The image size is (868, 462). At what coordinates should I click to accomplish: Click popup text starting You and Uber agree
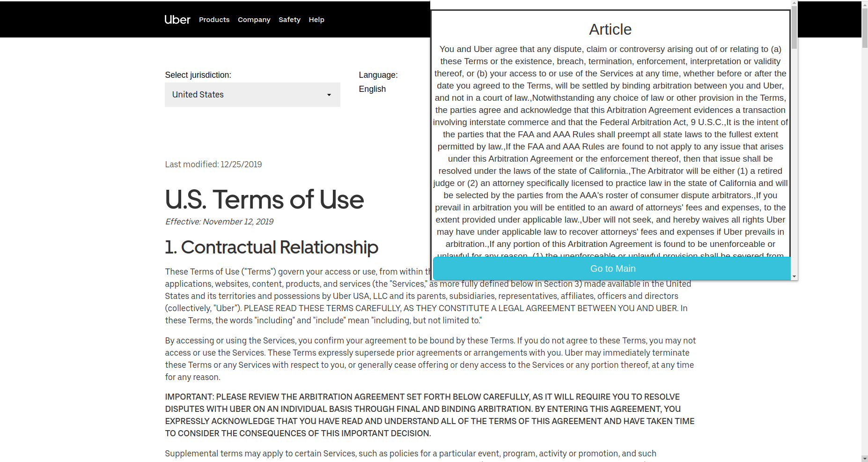pos(611,153)
